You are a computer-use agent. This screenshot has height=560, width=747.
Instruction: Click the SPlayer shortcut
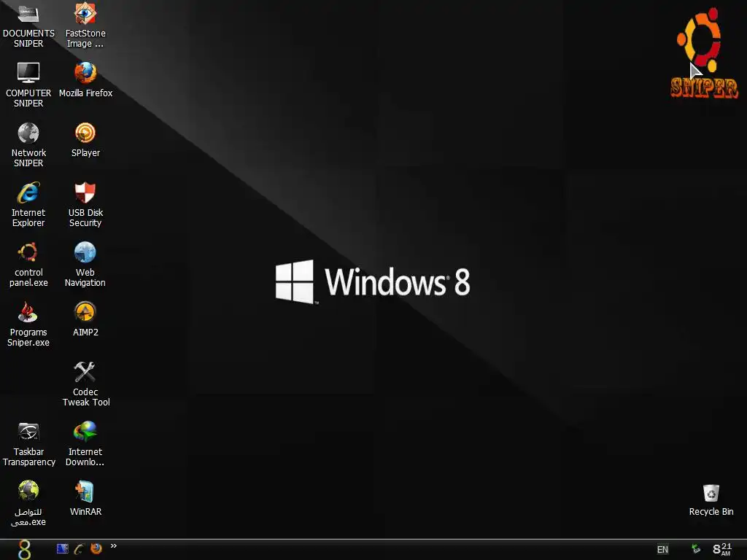pos(85,139)
